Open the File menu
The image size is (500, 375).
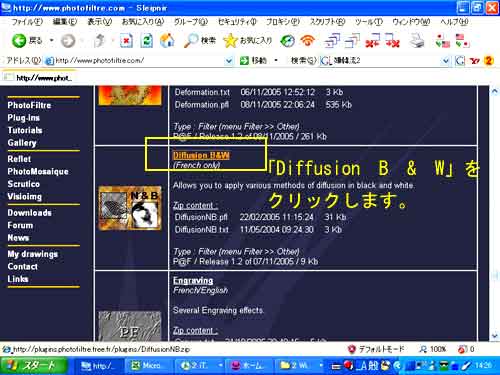click(x=27, y=22)
